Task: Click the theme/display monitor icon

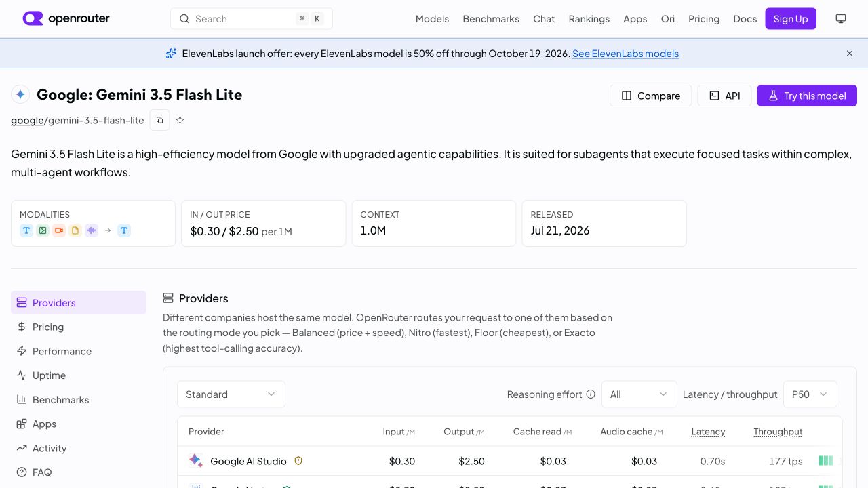Action: click(x=841, y=19)
